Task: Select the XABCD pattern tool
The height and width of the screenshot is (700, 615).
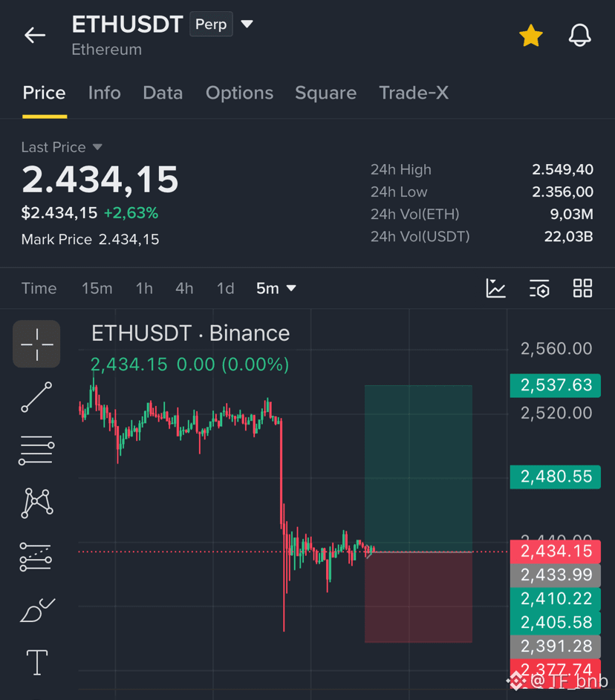Action: tap(37, 503)
